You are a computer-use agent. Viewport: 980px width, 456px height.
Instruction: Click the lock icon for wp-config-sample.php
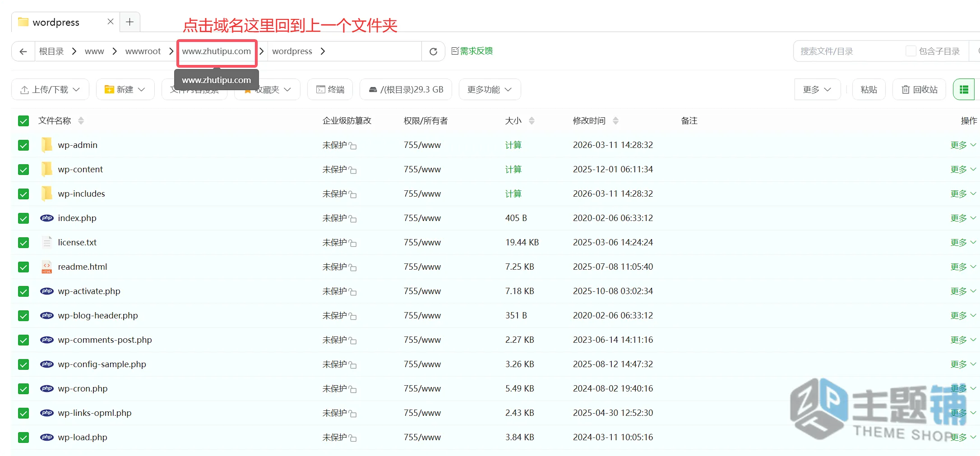point(353,365)
